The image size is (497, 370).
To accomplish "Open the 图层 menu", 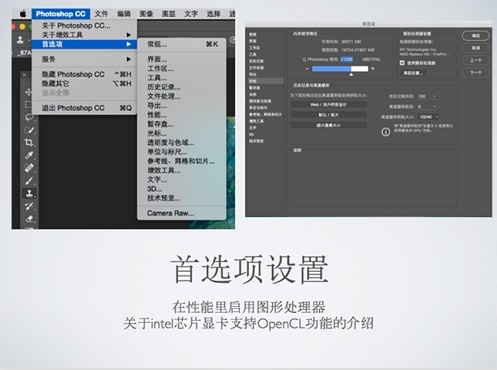I will [169, 14].
